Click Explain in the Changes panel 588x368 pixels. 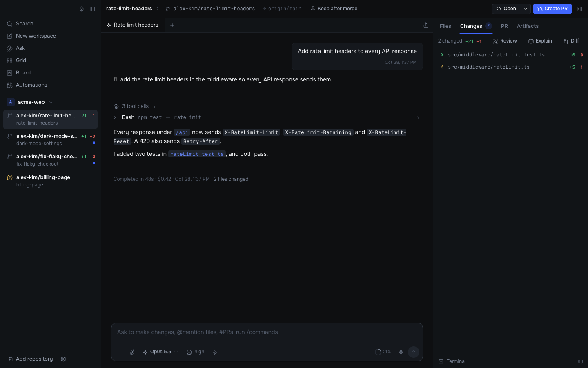pos(540,41)
